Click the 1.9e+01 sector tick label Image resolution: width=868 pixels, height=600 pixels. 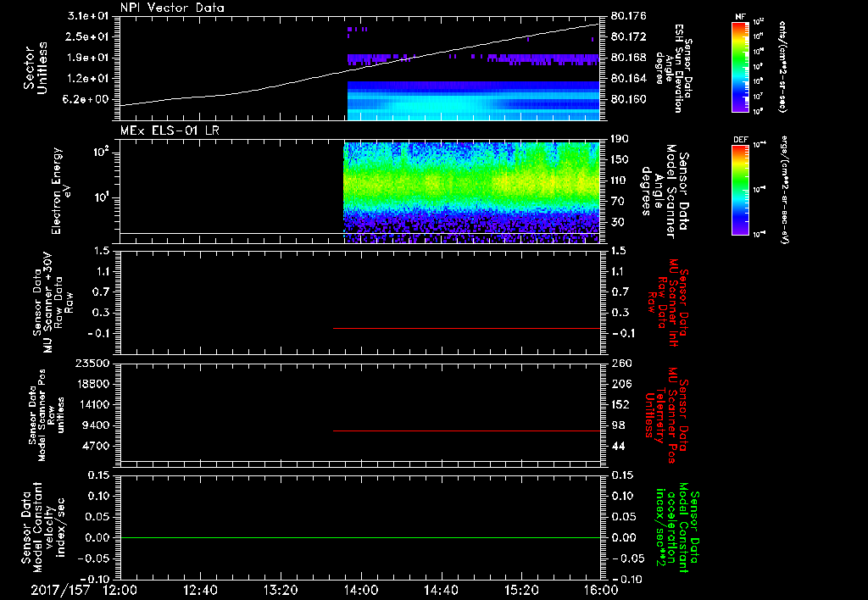click(88, 58)
